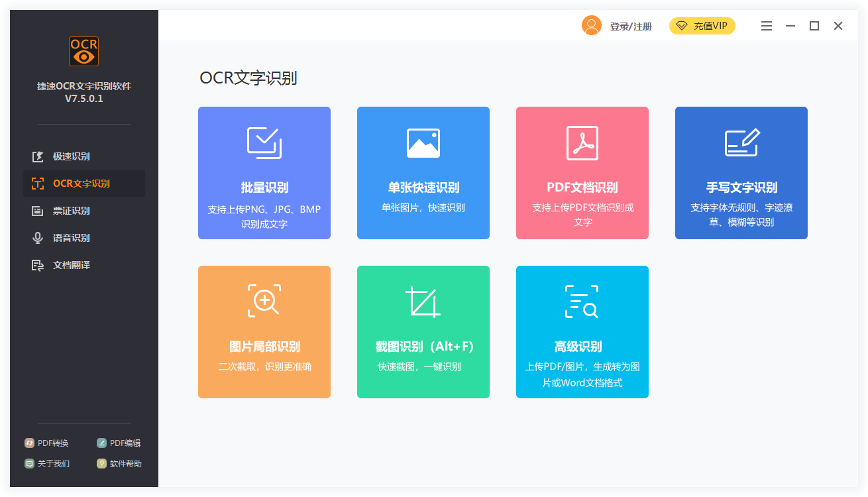
Task: Click the 单张快速识别 card title
Action: pos(423,188)
